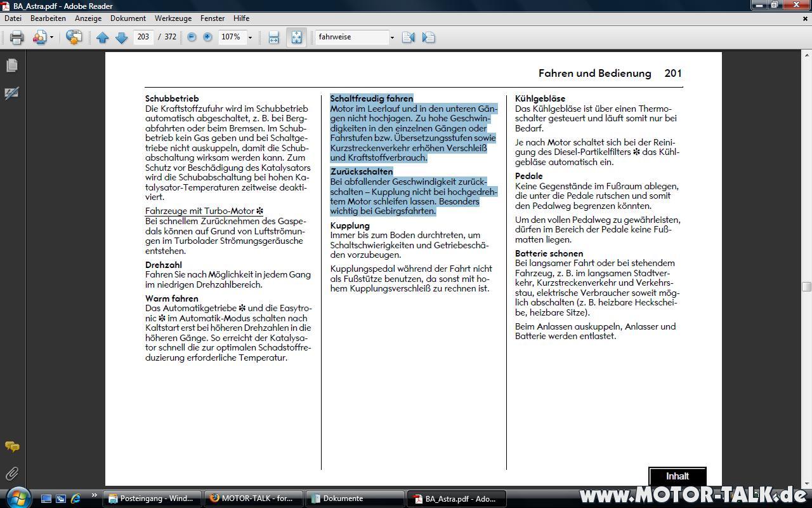The height and width of the screenshot is (508, 812).
Task: Open the Comments panel in left sidebar
Action: pos(11,447)
